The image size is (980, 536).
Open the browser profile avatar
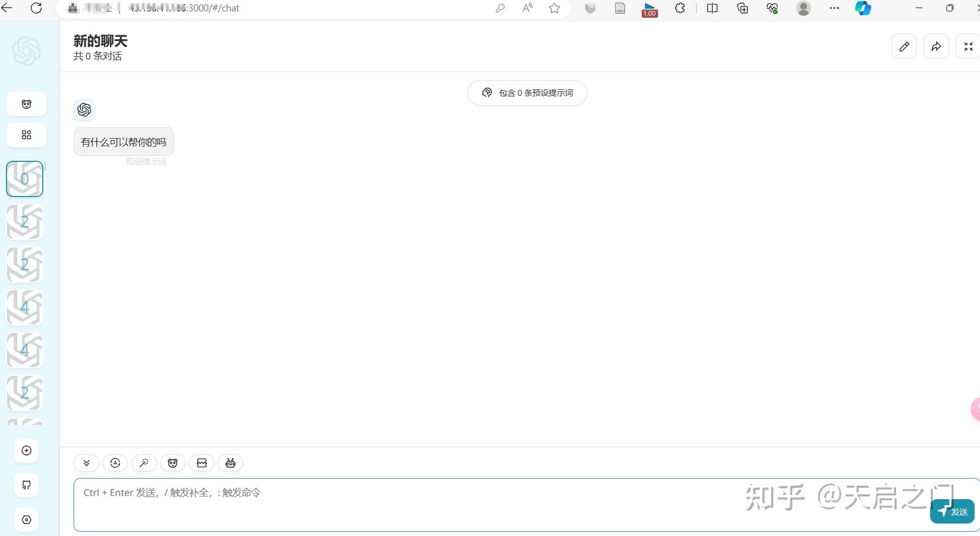click(804, 8)
